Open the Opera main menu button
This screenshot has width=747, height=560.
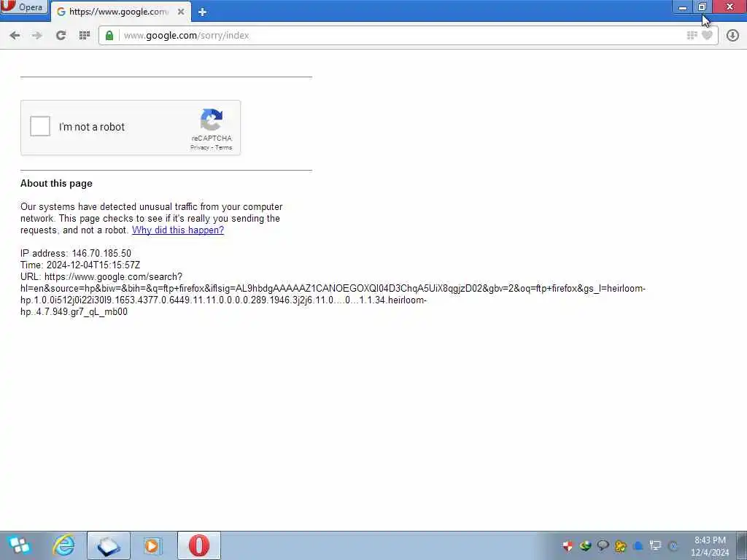[24, 7]
